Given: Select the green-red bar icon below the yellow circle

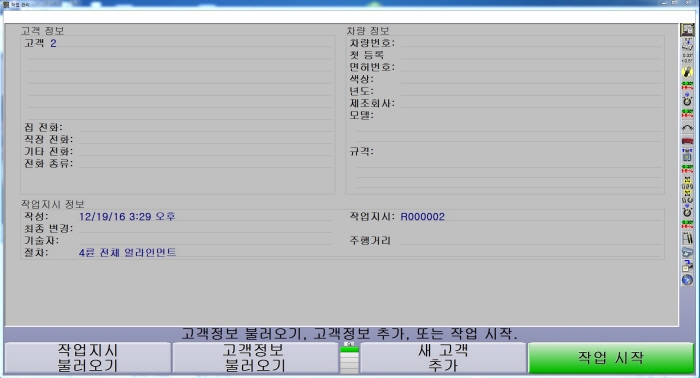Looking at the screenshot, I should [687, 85].
